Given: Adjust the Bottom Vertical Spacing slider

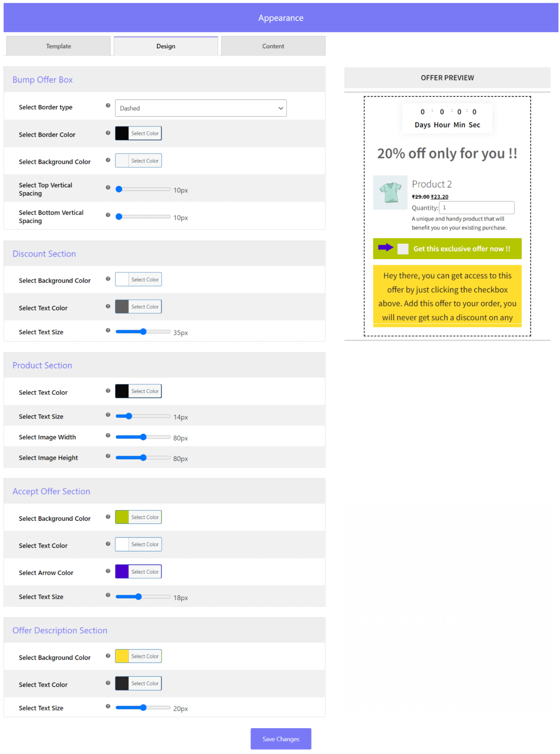Looking at the screenshot, I should pyautogui.click(x=143, y=217).
